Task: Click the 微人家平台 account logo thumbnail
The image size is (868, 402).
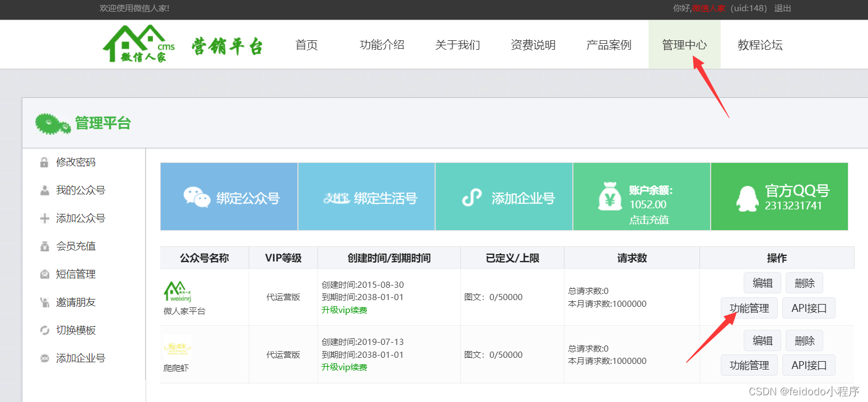Action: [x=178, y=291]
